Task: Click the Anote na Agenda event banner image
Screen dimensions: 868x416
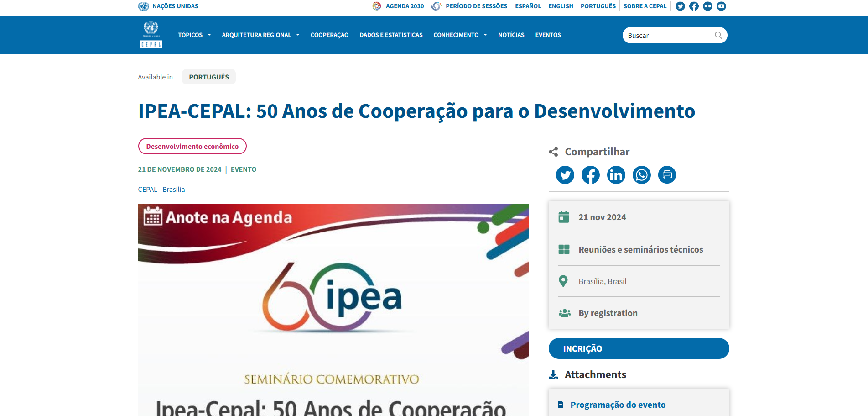Action: (333, 310)
